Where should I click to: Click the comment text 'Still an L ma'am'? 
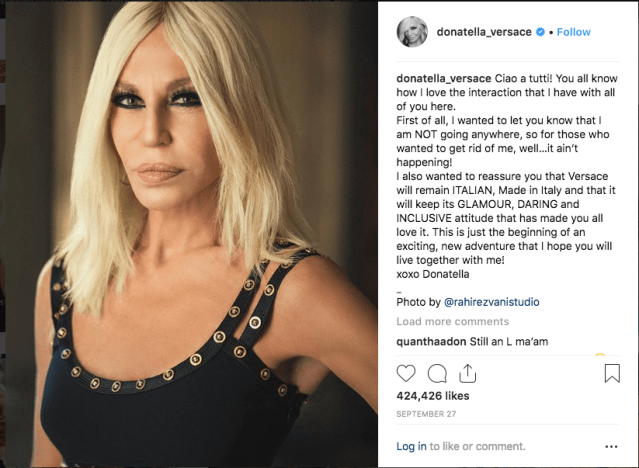[x=509, y=341]
